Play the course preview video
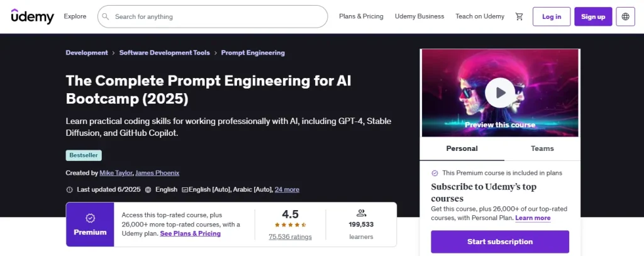The height and width of the screenshot is (256, 644). pos(500,92)
